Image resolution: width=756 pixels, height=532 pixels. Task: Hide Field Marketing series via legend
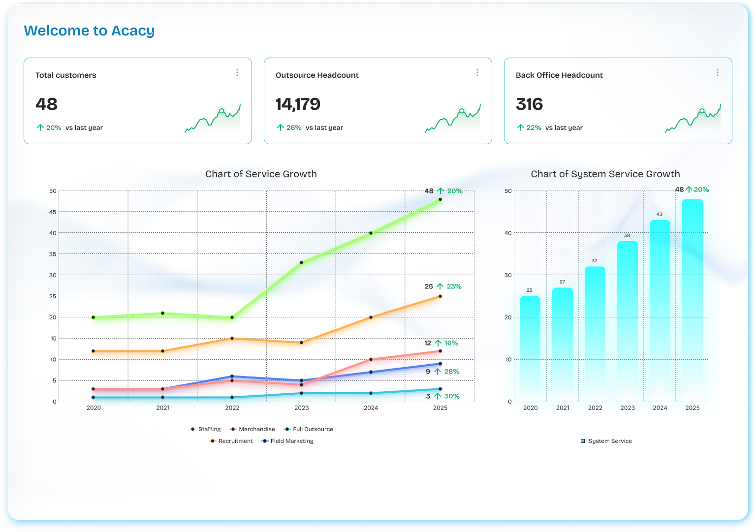[287, 441]
